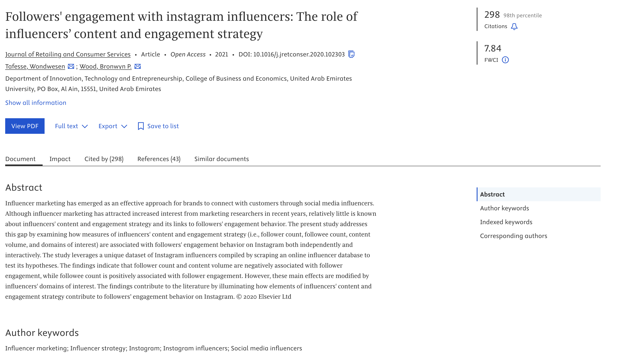Click email icon next to Tafesse, Wondwesen
Image resolution: width=624 pixels, height=364 pixels.
[x=71, y=66]
